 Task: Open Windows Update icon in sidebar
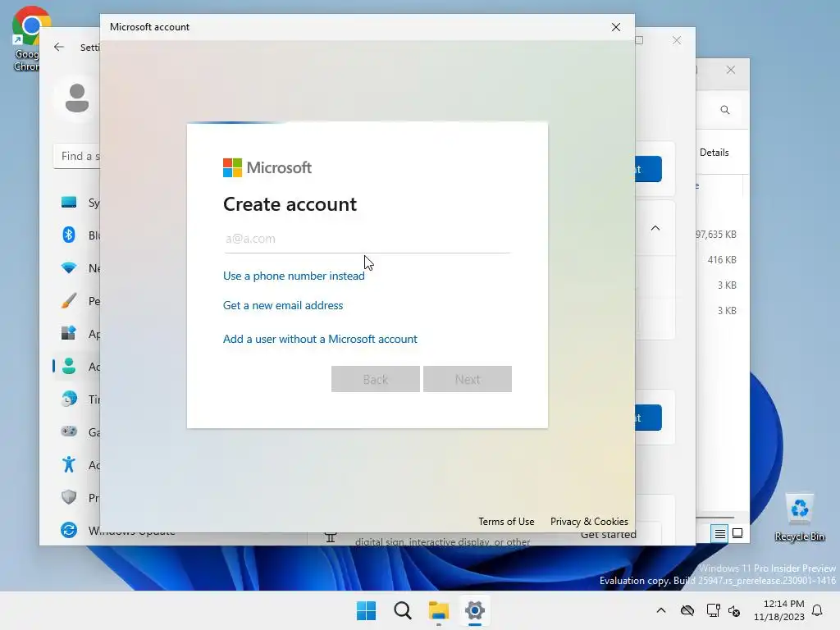click(69, 530)
